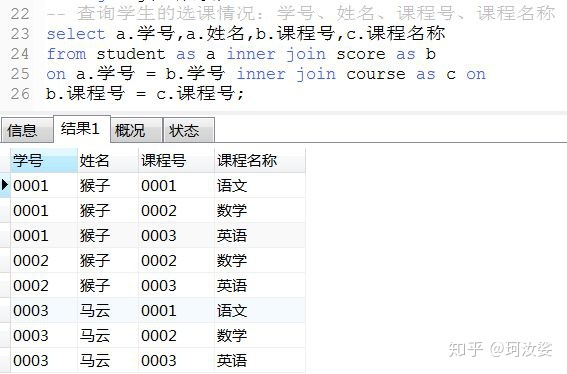
Task: Select 语文 cell in student 0003 row
Action: tap(260, 310)
